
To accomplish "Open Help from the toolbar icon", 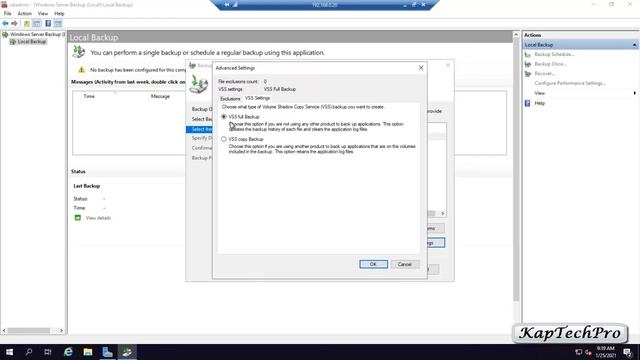I will [48, 24].
